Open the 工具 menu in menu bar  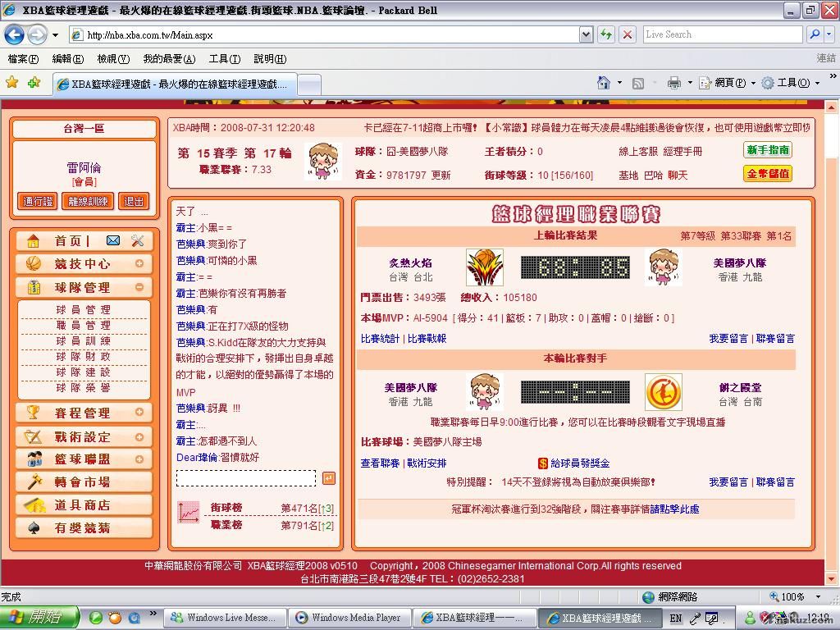(224, 59)
